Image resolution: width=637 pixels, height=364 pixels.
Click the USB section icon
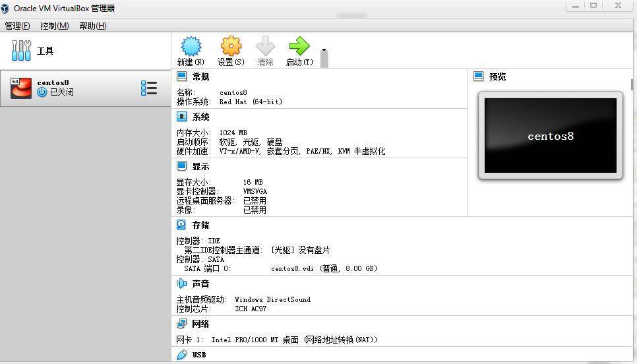(x=181, y=355)
